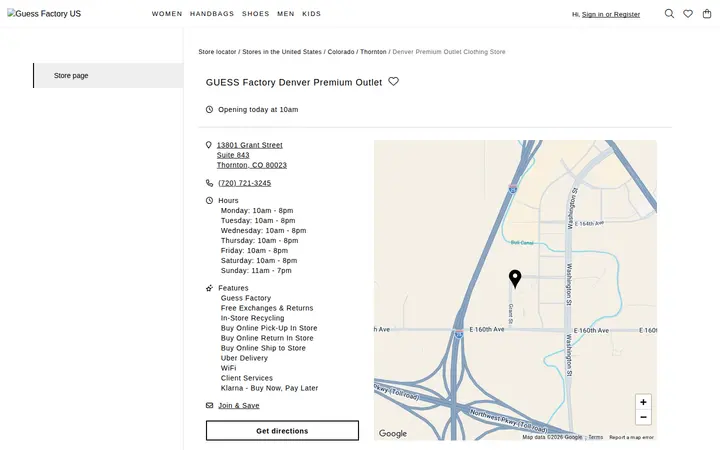Screen dimensions: 720x450
Task: Click the Free Exchanges & Returns text
Action: click(x=267, y=308)
